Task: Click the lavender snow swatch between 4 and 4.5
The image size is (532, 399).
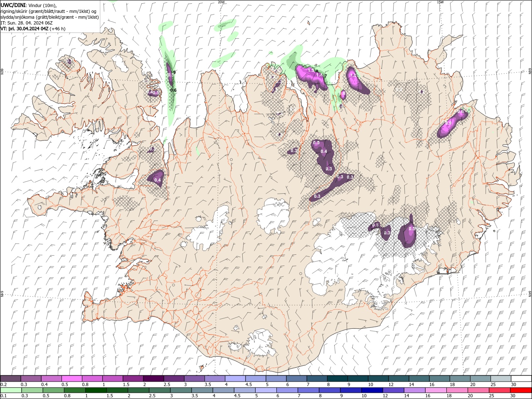Action: point(235,379)
